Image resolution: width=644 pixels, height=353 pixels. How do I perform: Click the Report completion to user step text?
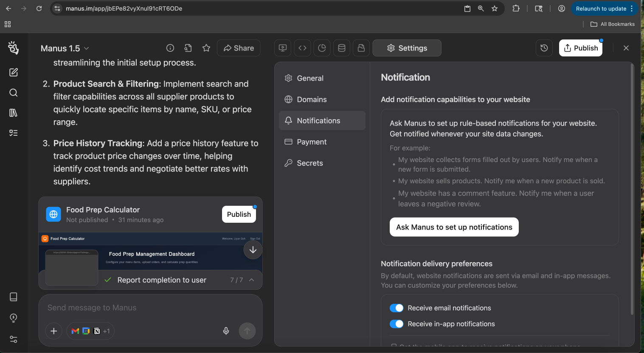(x=162, y=280)
